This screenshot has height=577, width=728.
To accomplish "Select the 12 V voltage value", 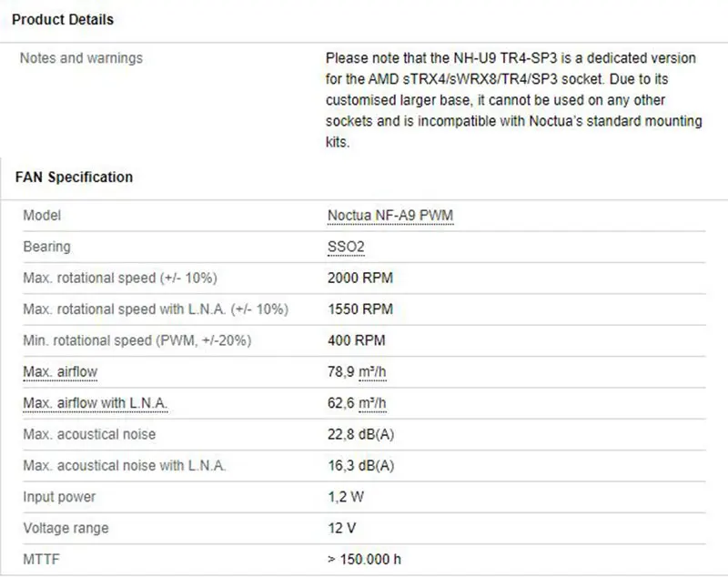I will point(341,528).
